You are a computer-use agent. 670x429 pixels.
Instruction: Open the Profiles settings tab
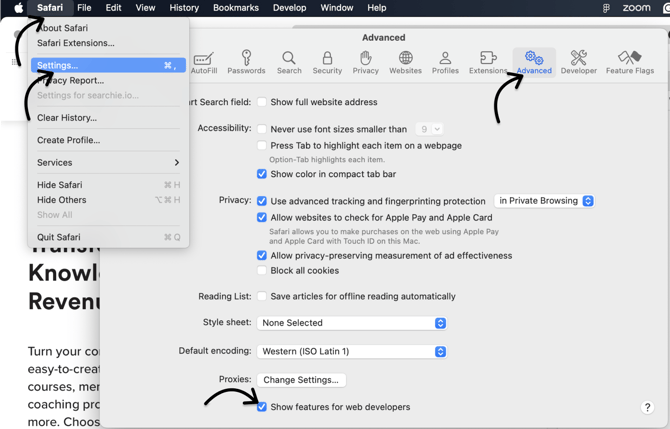[x=445, y=62]
